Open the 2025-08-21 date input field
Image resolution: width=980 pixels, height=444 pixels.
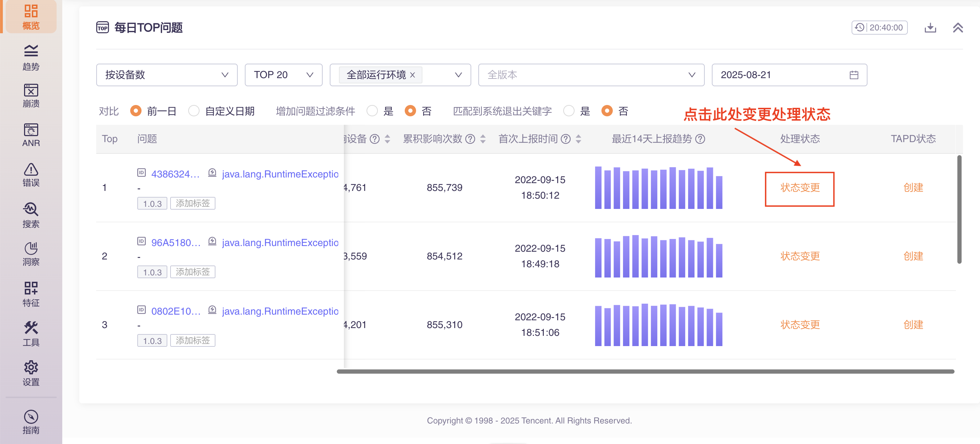click(x=789, y=75)
